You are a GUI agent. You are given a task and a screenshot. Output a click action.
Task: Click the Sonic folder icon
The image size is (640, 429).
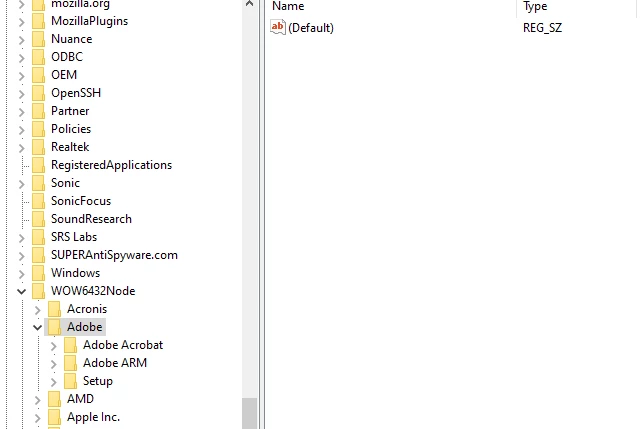38,183
